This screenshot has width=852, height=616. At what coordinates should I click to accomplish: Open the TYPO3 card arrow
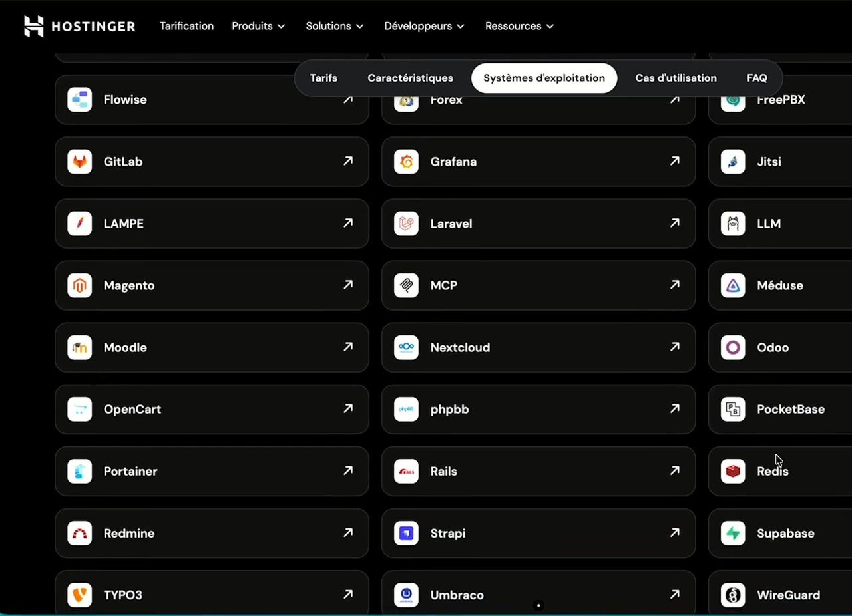click(x=348, y=594)
